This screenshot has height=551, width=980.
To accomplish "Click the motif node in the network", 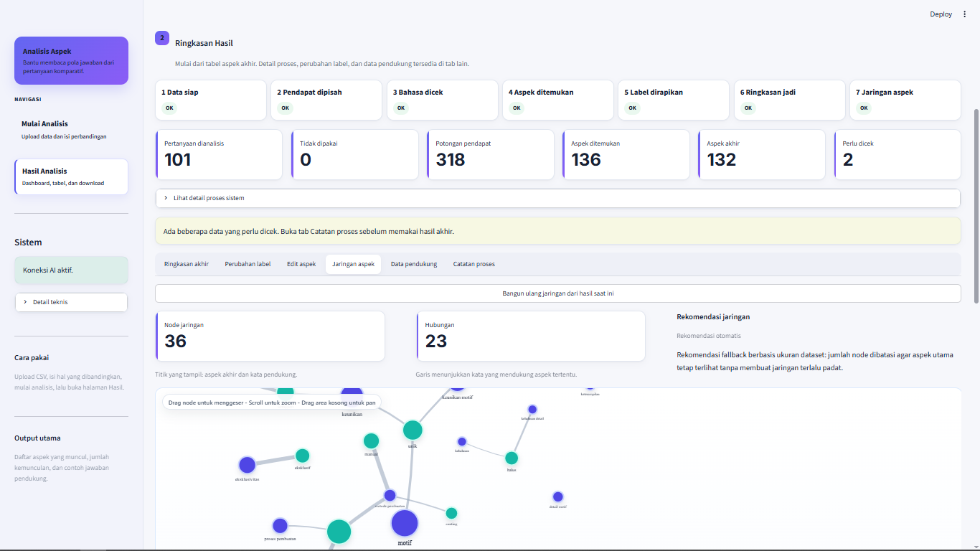I will (x=405, y=523).
